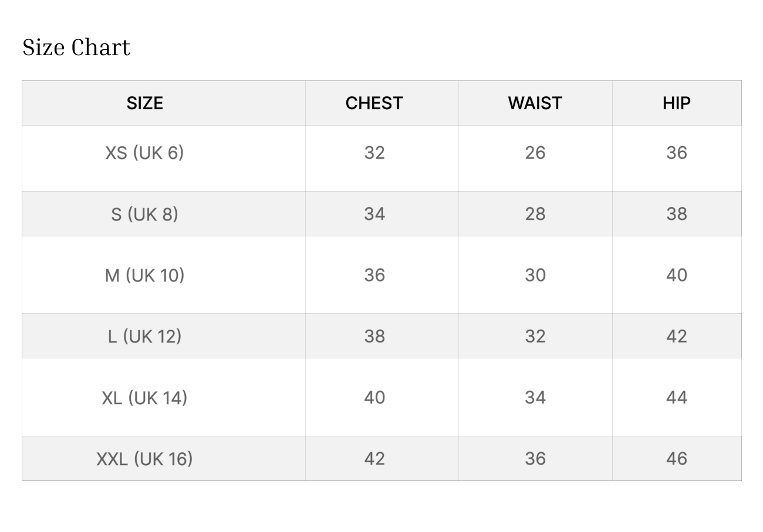Click the XXL (UK 16) size cell
This screenshot has height=532, width=763.
(x=144, y=459)
